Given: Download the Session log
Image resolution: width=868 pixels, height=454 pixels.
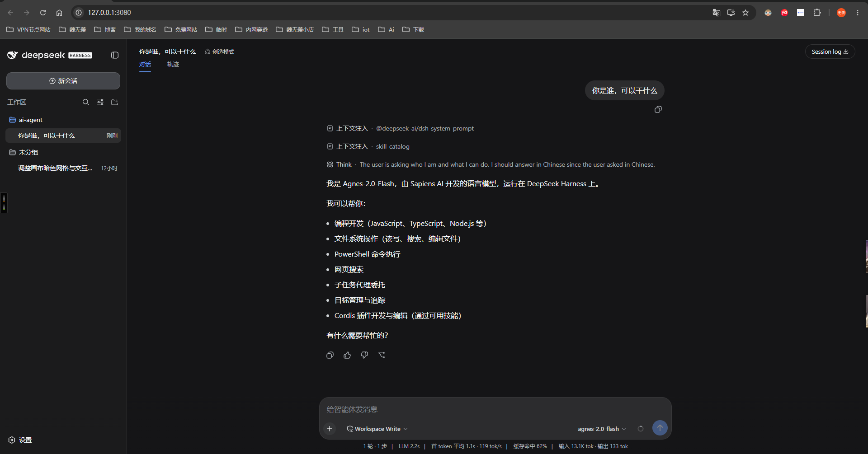Looking at the screenshot, I should click(x=830, y=51).
